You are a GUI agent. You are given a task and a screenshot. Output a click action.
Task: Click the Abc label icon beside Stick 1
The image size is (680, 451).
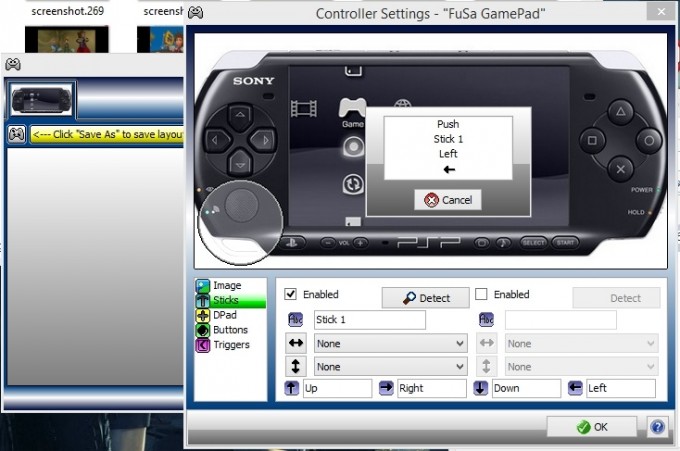pyautogui.click(x=295, y=320)
